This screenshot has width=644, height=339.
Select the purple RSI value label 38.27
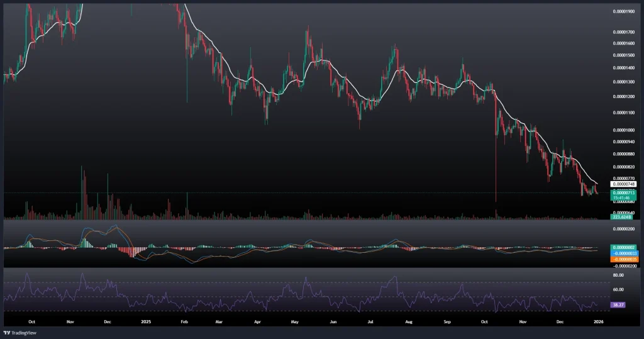(618, 304)
